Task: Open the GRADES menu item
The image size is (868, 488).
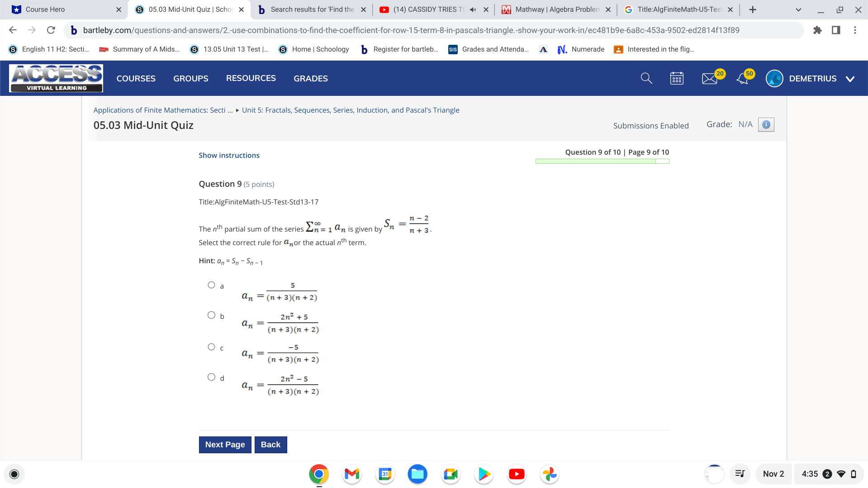Action: (310, 78)
